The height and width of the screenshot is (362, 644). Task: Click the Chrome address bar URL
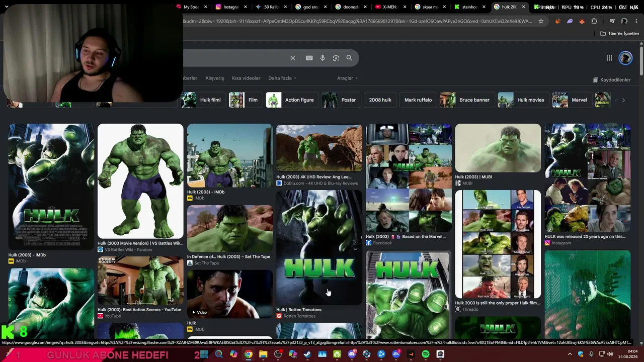click(x=357, y=21)
